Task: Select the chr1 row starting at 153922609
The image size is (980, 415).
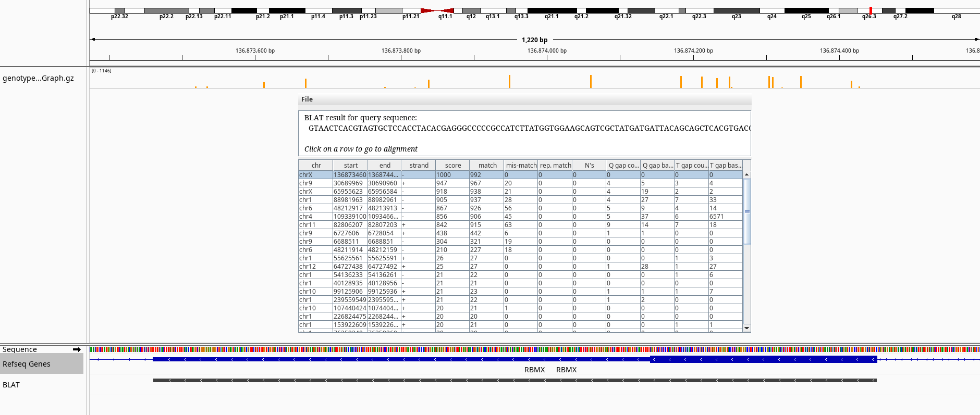Action: coord(520,325)
